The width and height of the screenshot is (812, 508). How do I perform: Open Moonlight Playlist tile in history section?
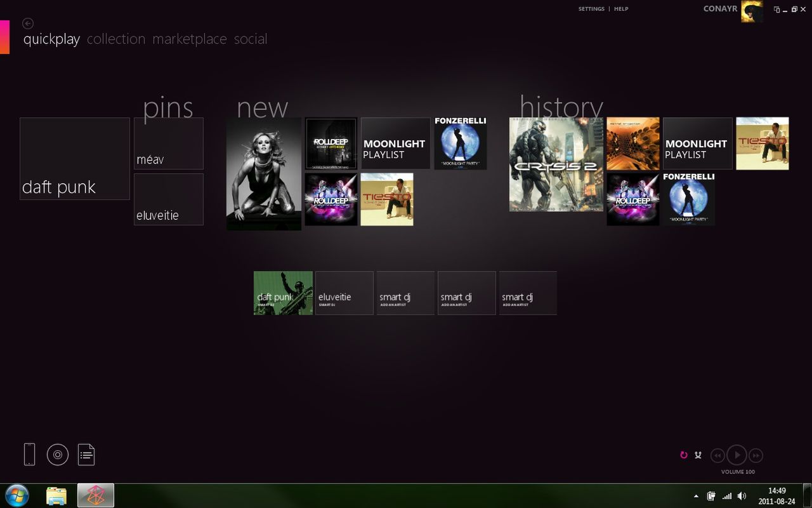698,144
